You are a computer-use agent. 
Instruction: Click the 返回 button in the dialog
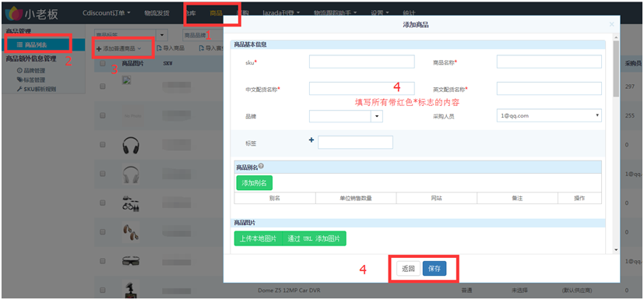[408, 269]
